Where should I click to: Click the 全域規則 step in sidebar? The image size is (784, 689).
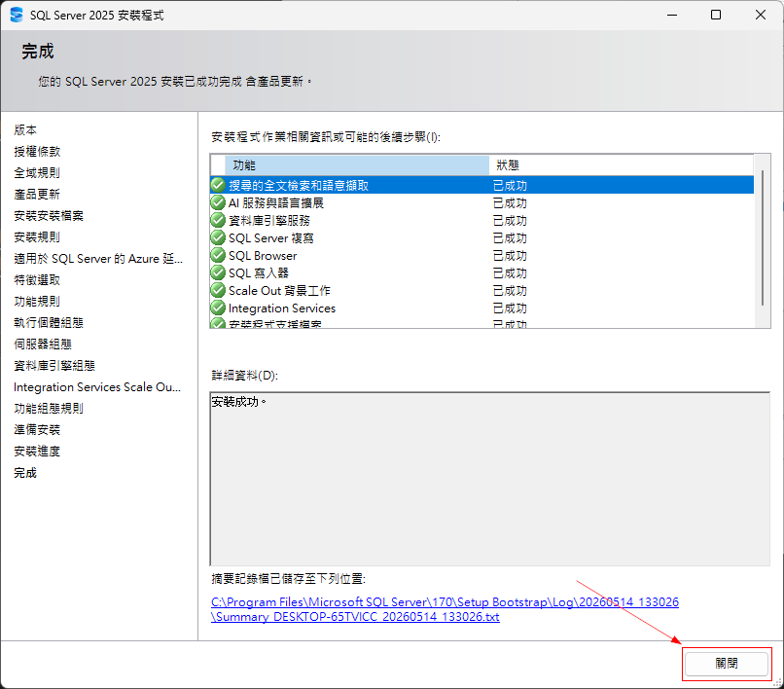click(x=37, y=173)
